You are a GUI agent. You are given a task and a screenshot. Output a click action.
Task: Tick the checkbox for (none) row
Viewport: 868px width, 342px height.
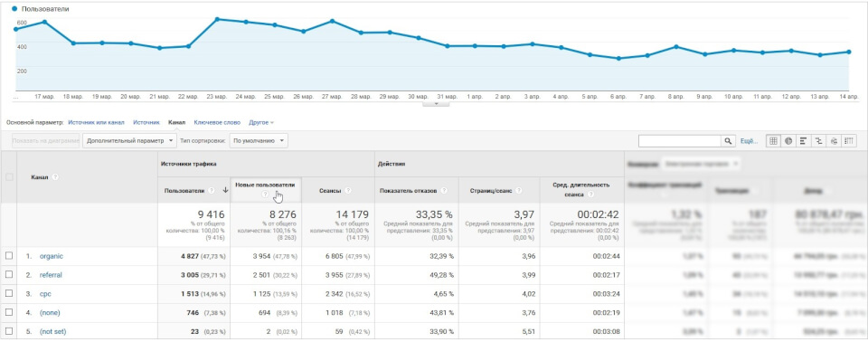click(x=9, y=313)
